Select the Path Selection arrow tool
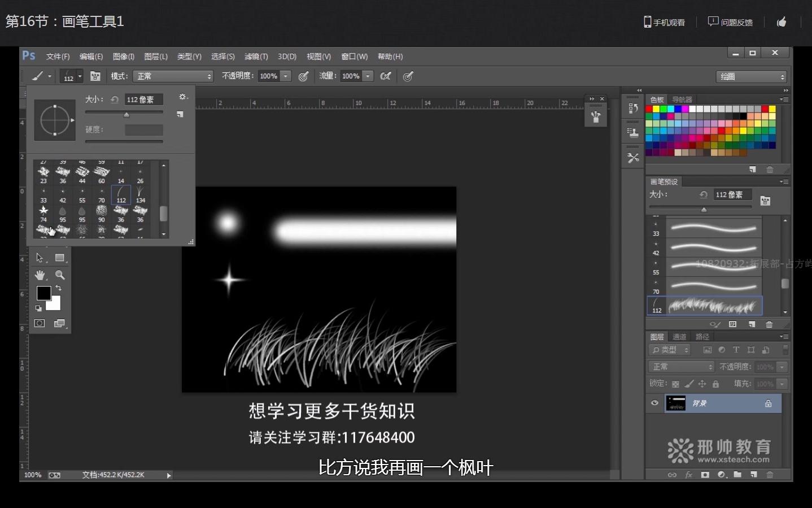 click(40, 258)
